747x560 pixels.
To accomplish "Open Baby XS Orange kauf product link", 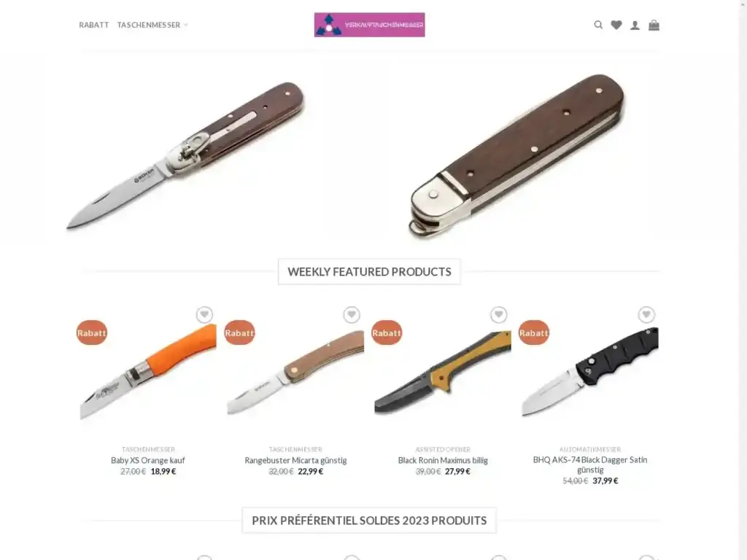I will pyautogui.click(x=147, y=461).
